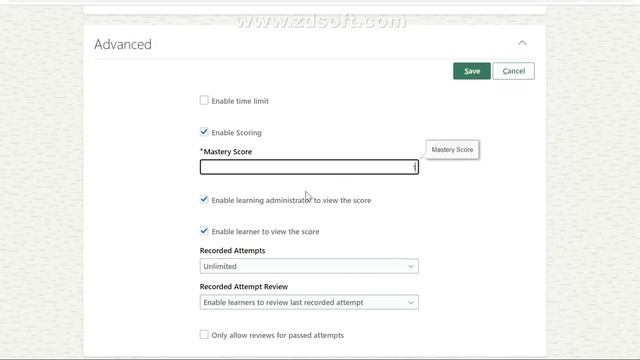Screen dimensions: 640x360
Task: Open the Recorded Attempt Review dropdown
Action: point(309,302)
